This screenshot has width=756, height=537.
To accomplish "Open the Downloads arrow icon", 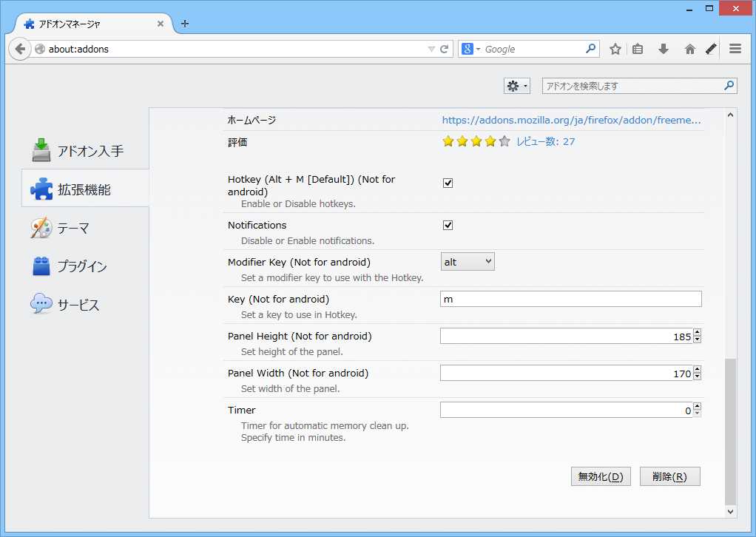I will tap(663, 49).
